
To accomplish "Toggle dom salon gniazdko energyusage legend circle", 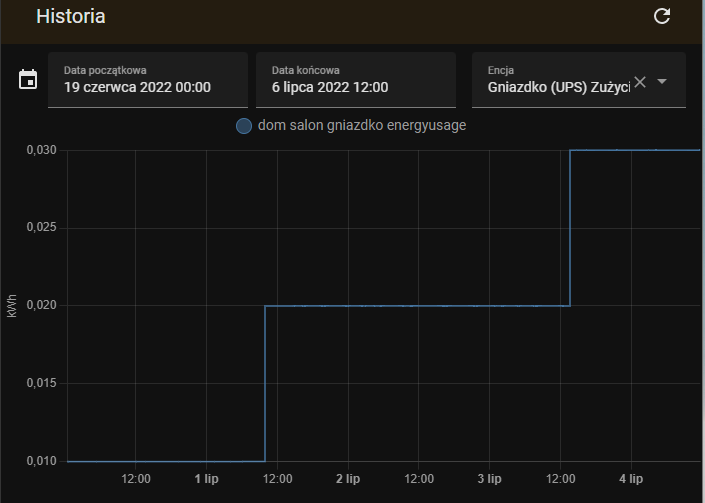I will click(244, 126).
